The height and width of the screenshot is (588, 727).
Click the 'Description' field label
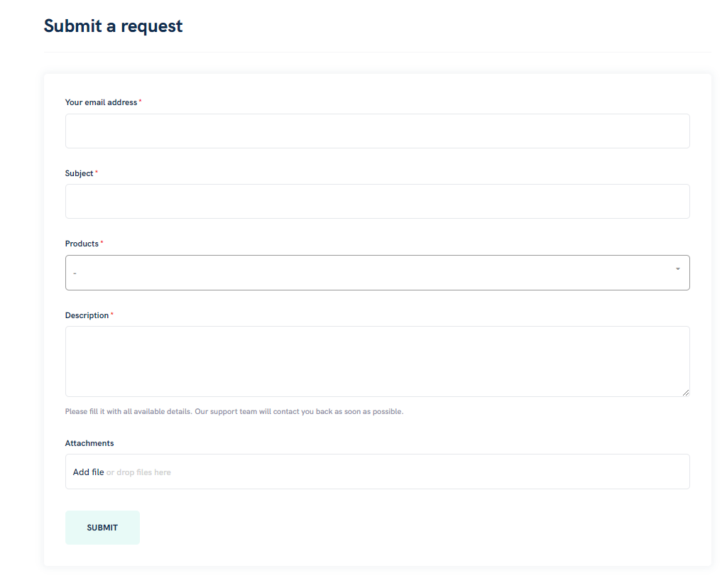pos(87,315)
